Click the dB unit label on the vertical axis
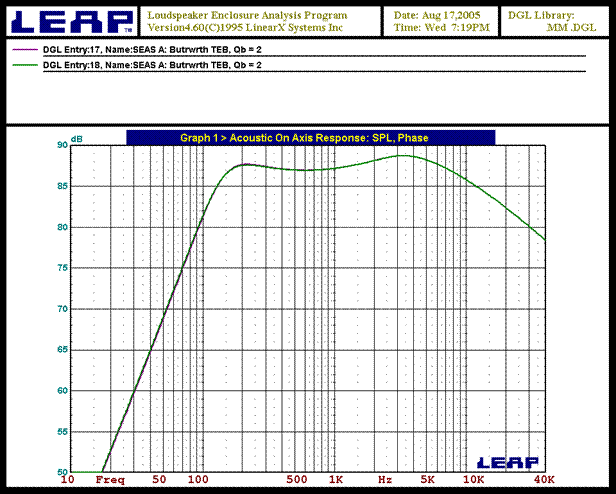This screenshot has width=616, height=494. 76,137
